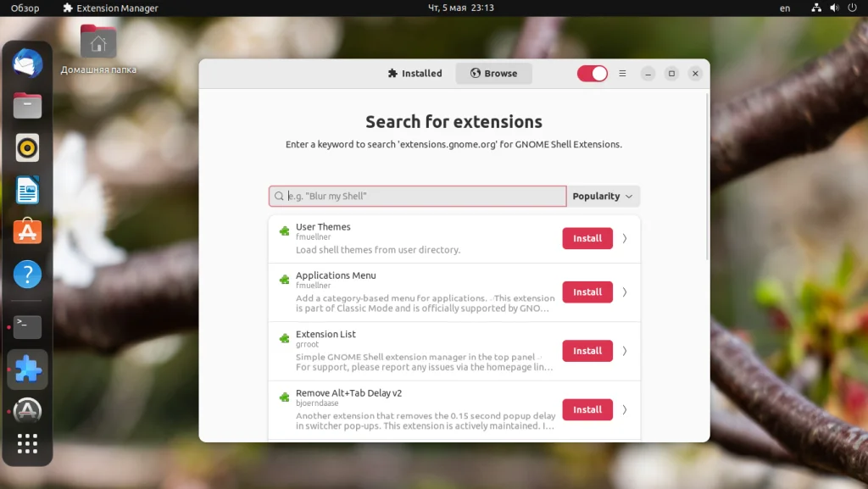The image size is (868, 489).
Task: Click the search magnifier icon in field
Action: click(x=279, y=196)
